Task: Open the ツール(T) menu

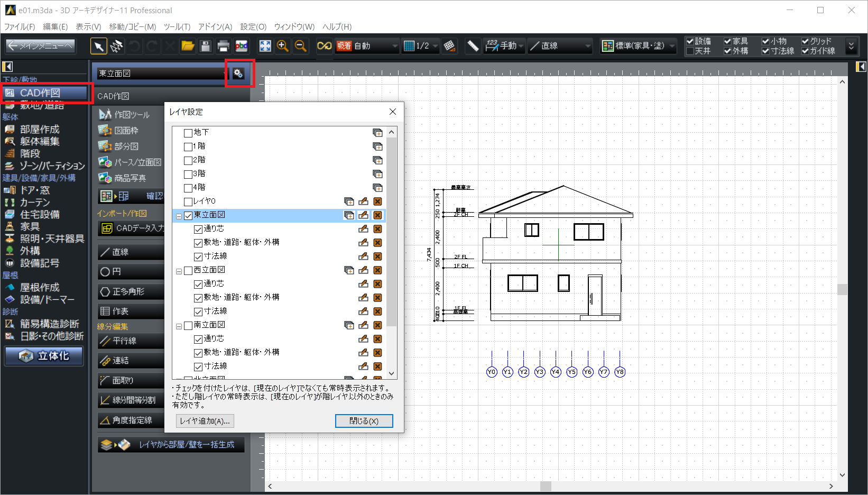Action: [x=177, y=26]
